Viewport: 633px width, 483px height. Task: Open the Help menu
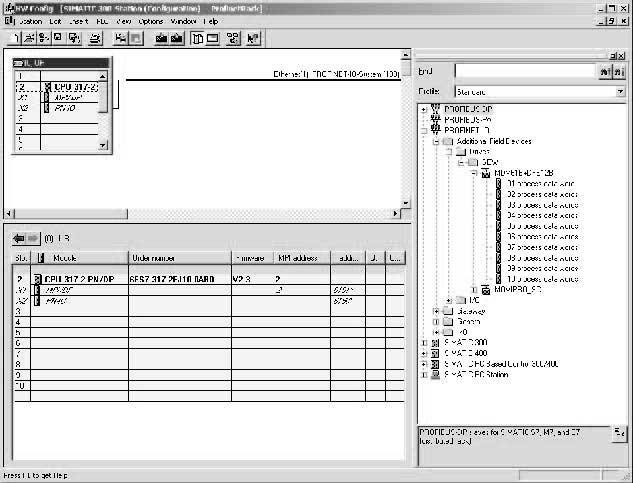(211, 21)
